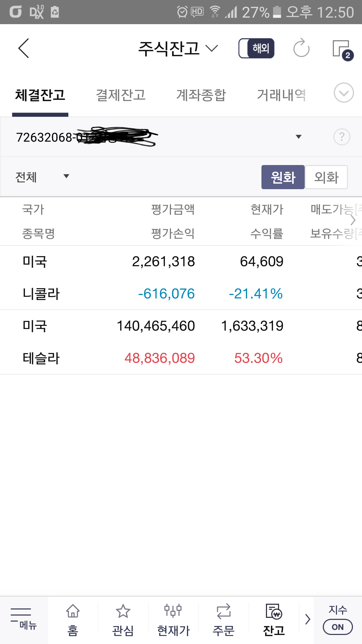Viewport: 362px width, 644px height.
Task: Toggle the 해외 overseas switch
Action: pos(256,48)
